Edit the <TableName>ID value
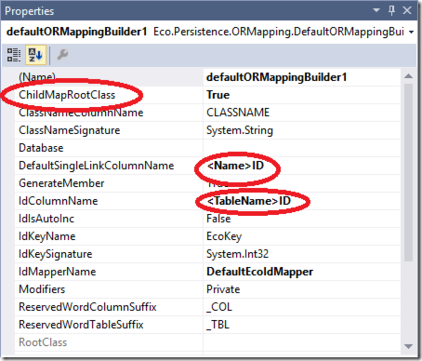The image size is (422, 361). [302, 201]
